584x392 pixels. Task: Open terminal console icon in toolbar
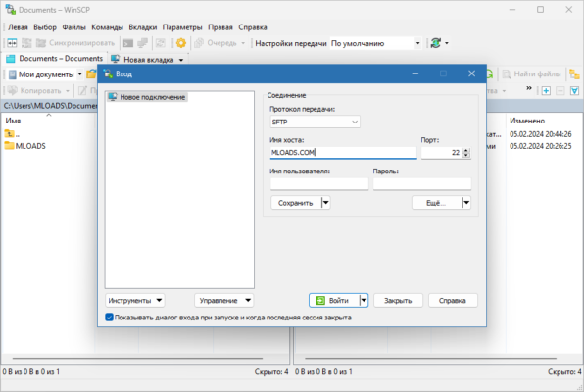(x=128, y=43)
